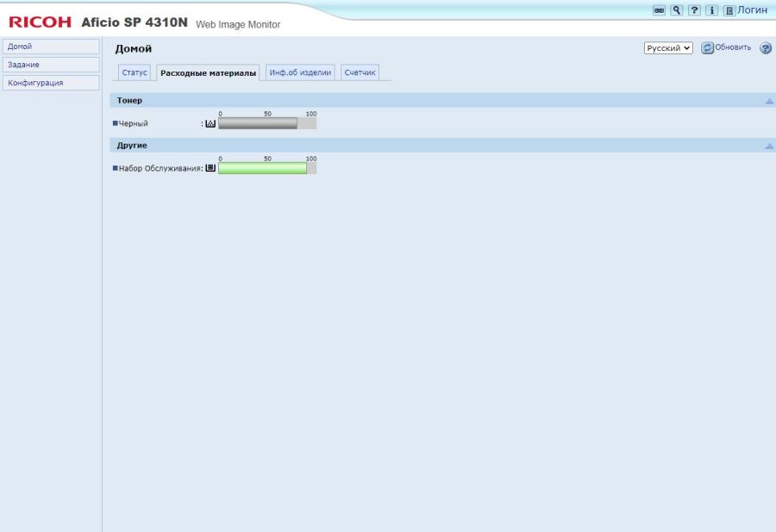The image size is (776, 532).
Task: Select the Расходные материалы tab
Action: pyautogui.click(x=208, y=72)
